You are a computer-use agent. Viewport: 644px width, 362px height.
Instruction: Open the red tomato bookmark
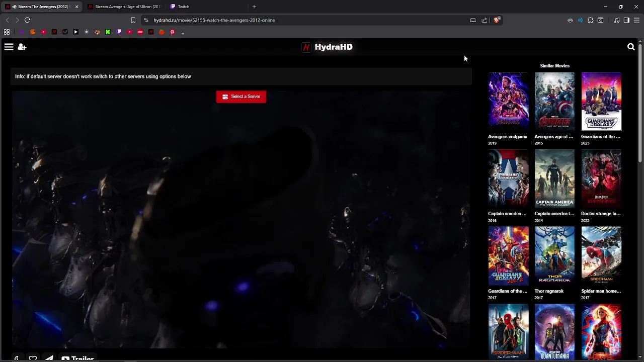tap(162, 32)
